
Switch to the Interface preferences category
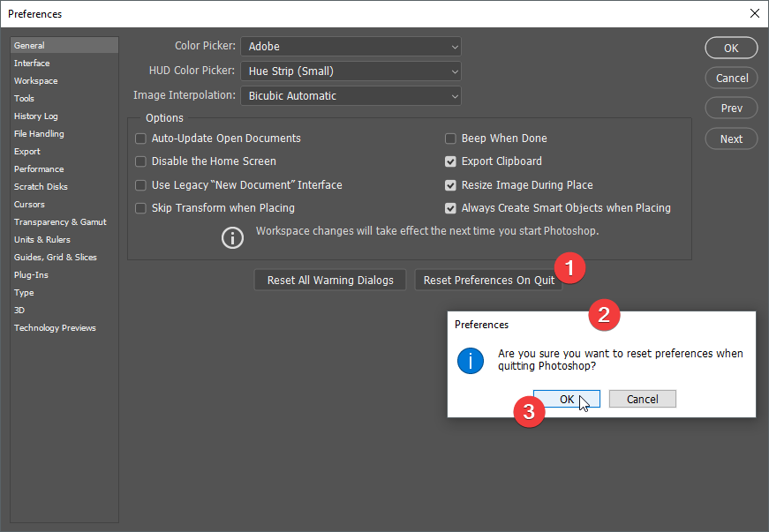tap(32, 64)
